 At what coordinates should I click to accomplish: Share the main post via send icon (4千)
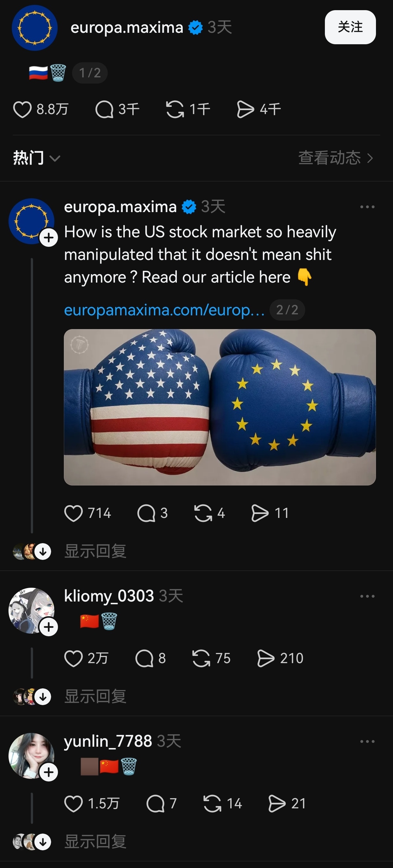[x=246, y=109]
